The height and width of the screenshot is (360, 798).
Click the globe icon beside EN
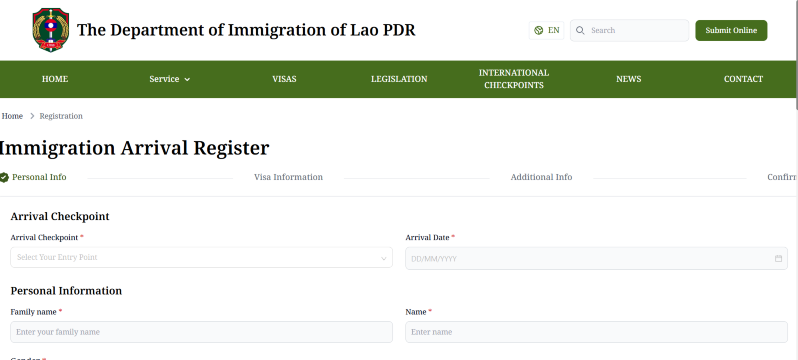click(x=538, y=31)
